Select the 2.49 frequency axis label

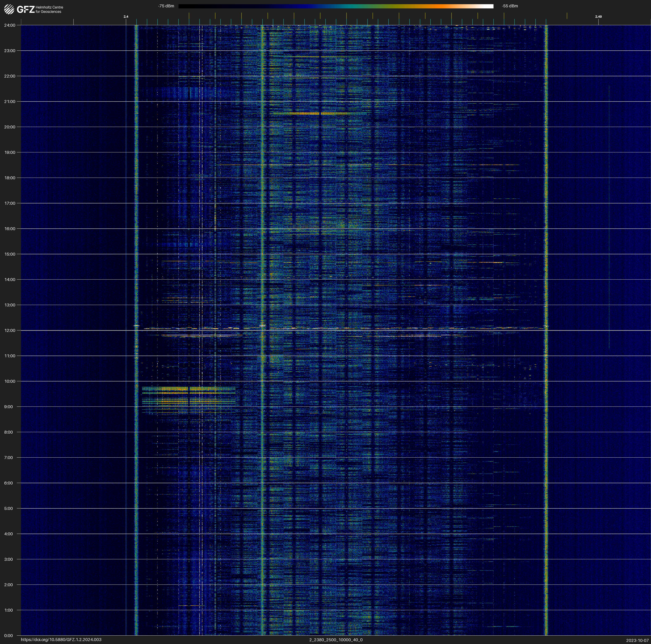(598, 17)
